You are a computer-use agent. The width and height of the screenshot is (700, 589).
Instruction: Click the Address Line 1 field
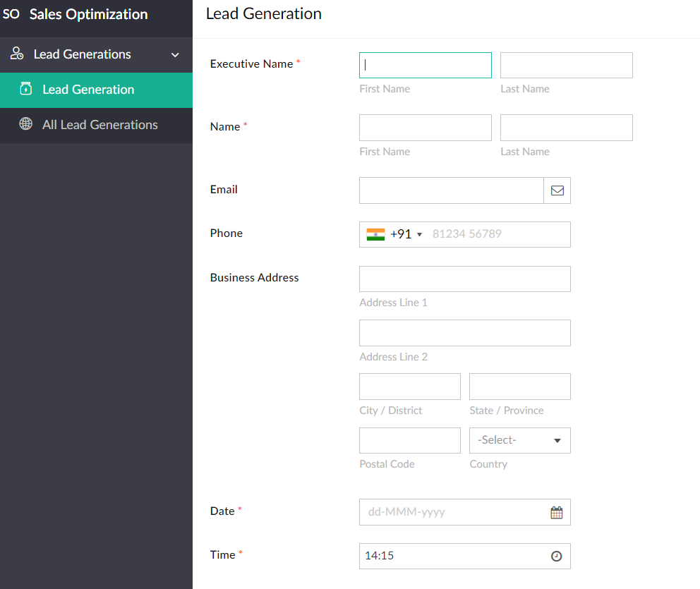coord(464,279)
